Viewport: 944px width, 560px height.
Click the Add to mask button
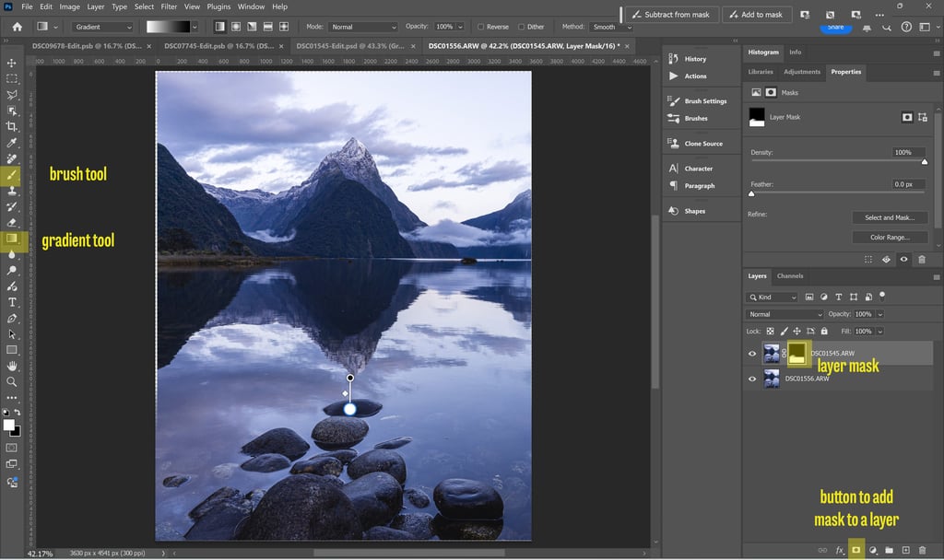pos(756,15)
